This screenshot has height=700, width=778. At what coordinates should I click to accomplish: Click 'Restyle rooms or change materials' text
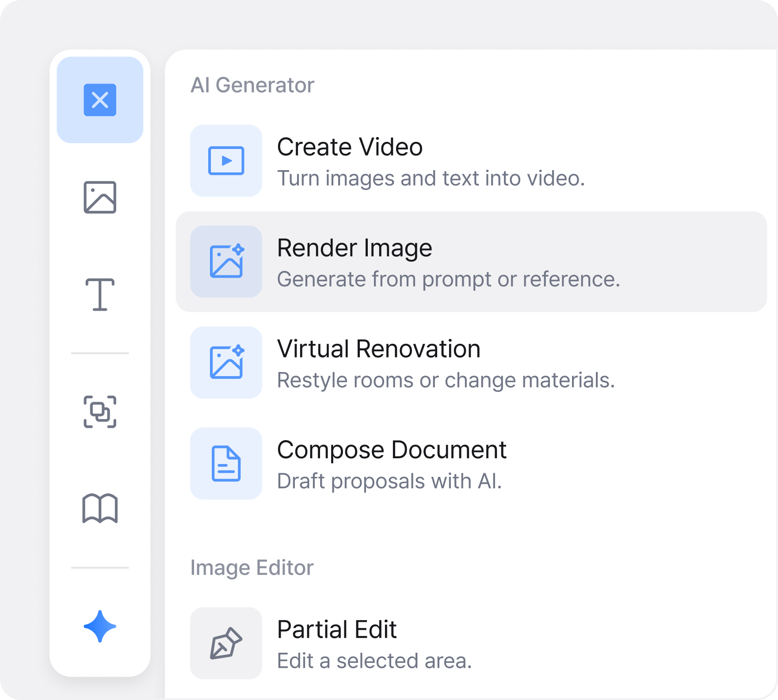446,380
